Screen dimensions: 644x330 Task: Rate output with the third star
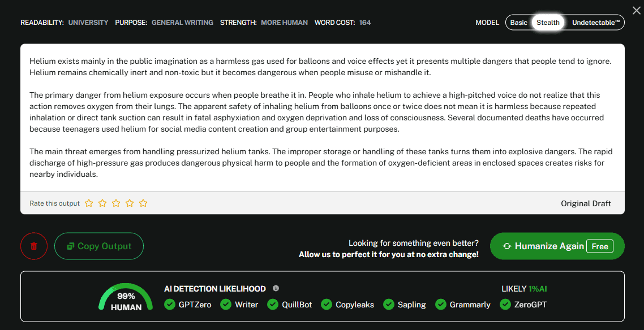coord(116,203)
